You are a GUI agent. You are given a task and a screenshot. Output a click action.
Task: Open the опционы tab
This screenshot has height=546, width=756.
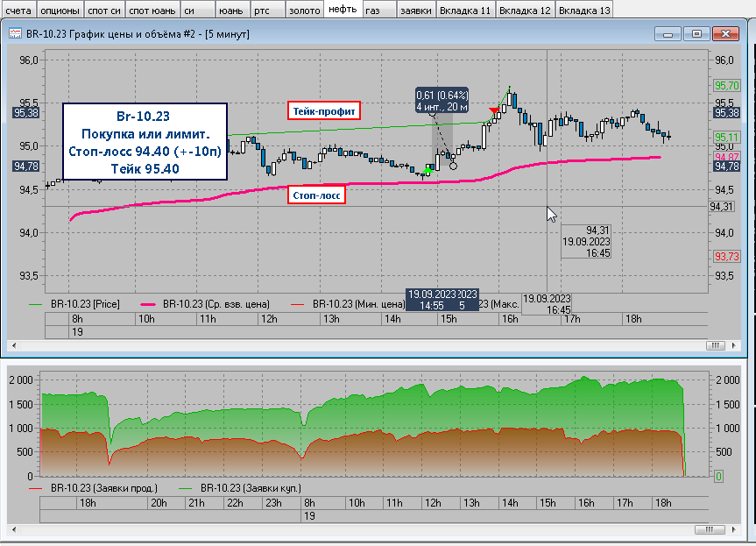[x=60, y=10]
